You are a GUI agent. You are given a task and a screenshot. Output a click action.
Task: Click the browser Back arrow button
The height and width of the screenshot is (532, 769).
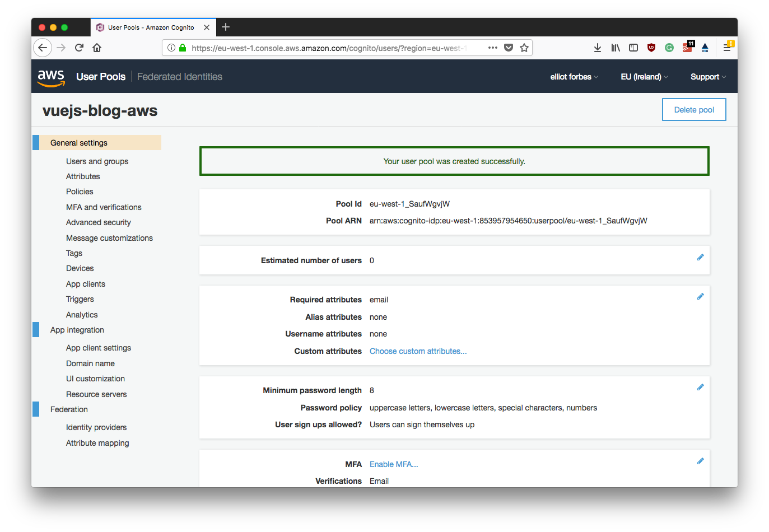pyautogui.click(x=43, y=48)
